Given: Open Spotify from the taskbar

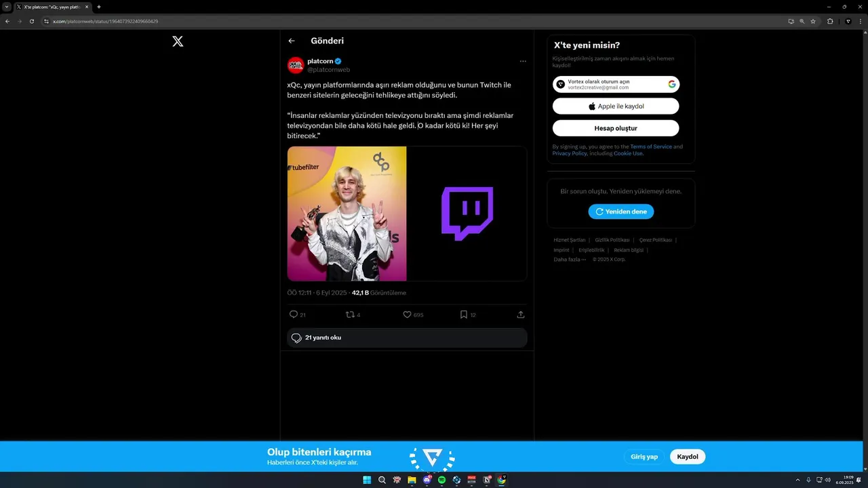Looking at the screenshot, I should pos(441,480).
